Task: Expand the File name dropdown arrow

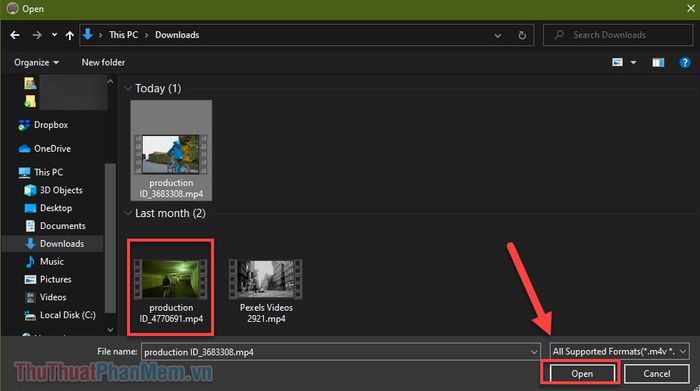Action: [534, 352]
